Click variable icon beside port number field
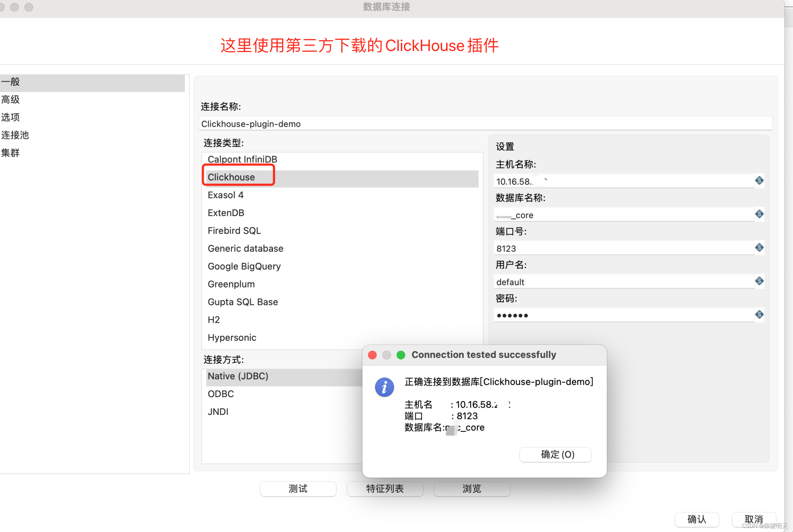793x532 pixels. tap(759, 248)
